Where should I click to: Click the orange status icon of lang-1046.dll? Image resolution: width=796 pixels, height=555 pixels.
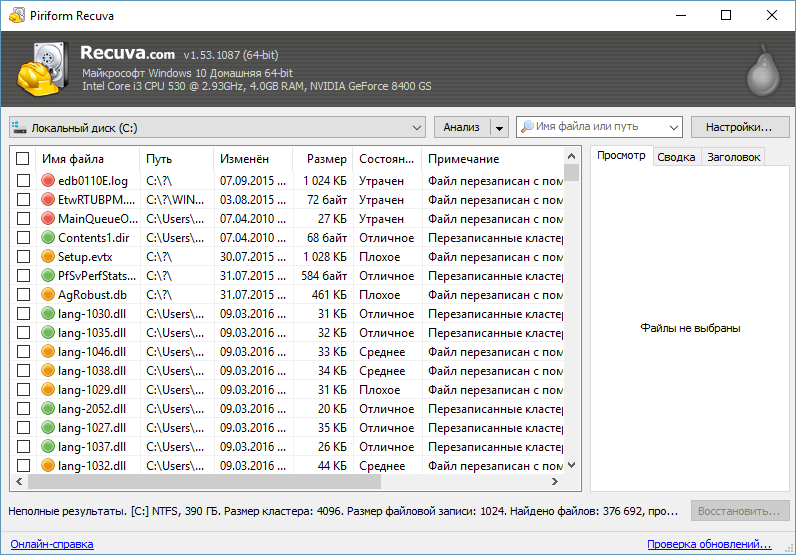click(48, 351)
